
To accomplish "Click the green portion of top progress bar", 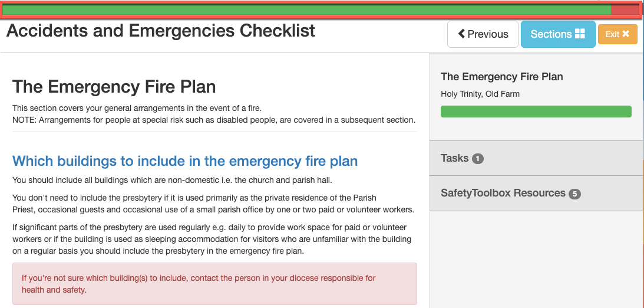I will 307,9.
